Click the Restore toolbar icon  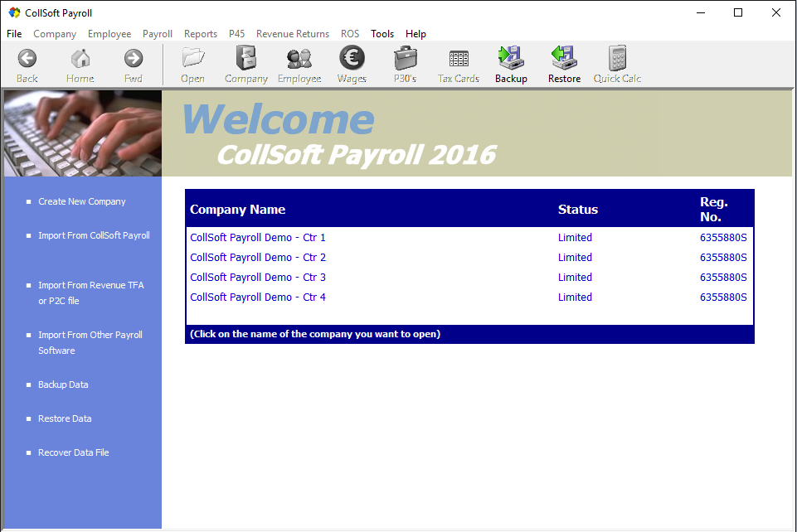pyautogui.click(x=564, y=59)
